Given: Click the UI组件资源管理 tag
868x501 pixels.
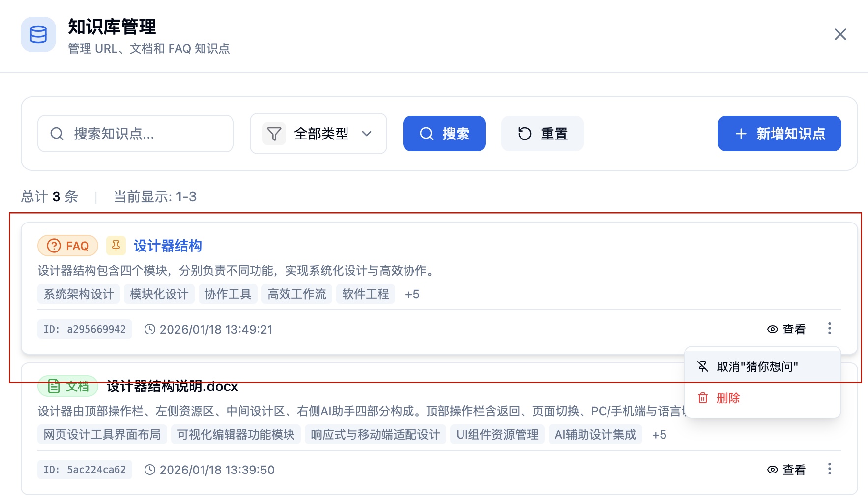Looking at the screenshot, I should pyautogui.click(x=497, y=435).
